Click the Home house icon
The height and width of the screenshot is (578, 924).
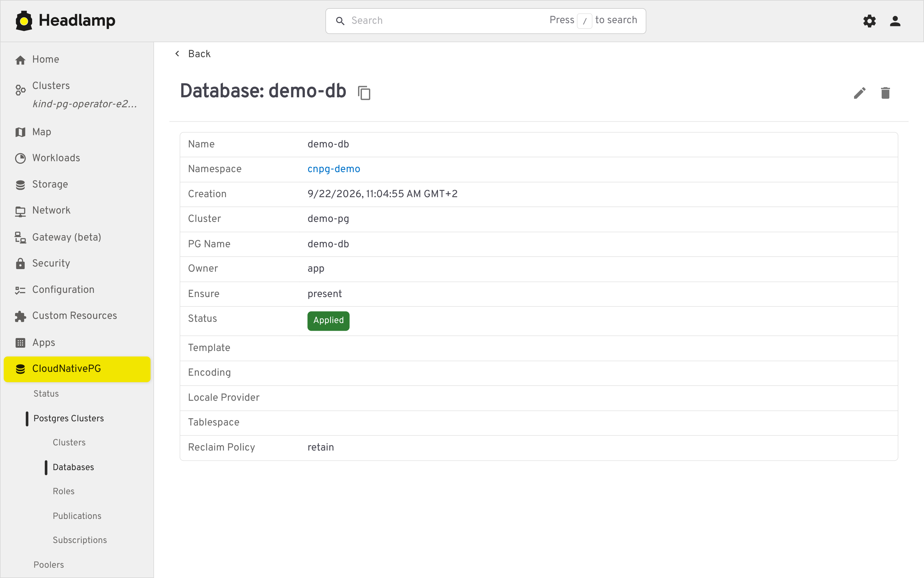pyautogui.click(x=20, y=60)
